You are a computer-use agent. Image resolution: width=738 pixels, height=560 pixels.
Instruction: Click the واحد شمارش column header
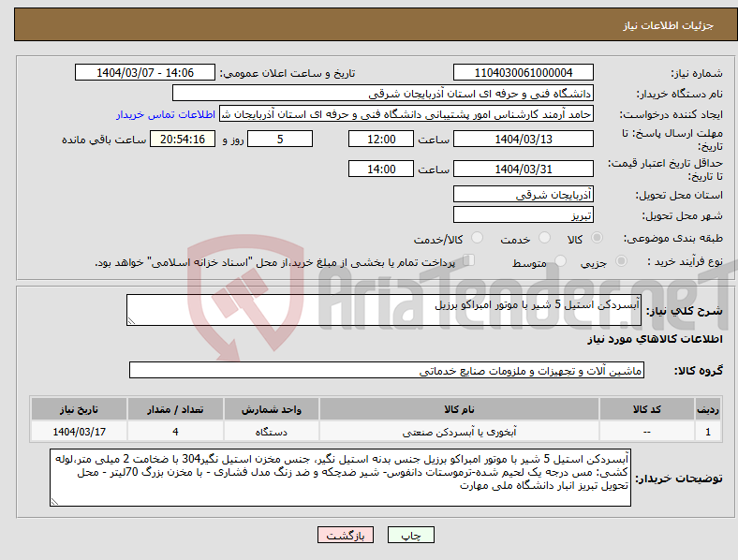(272, 409)
